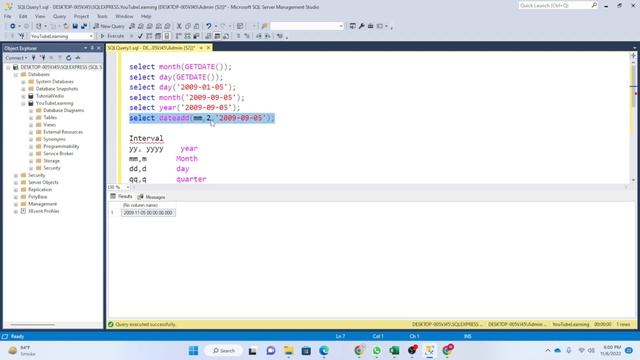Expand the Programmability folder node

tap(31, 146)
